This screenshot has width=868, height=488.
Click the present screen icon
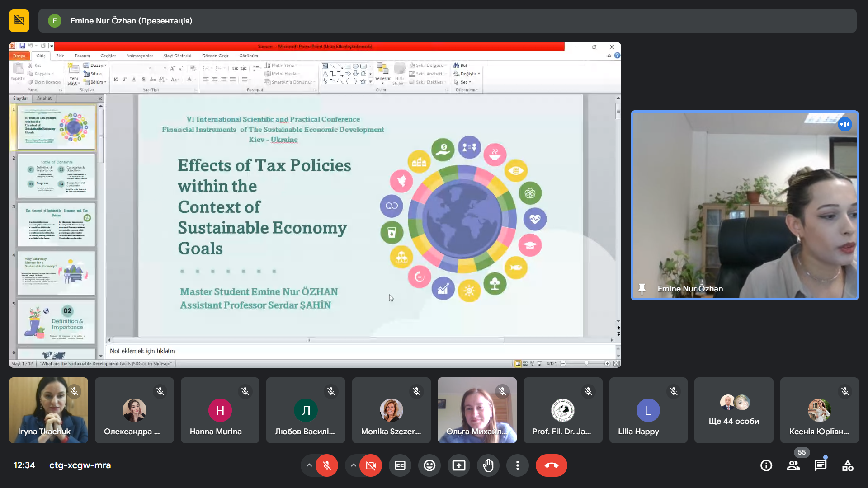coord(459,465)
